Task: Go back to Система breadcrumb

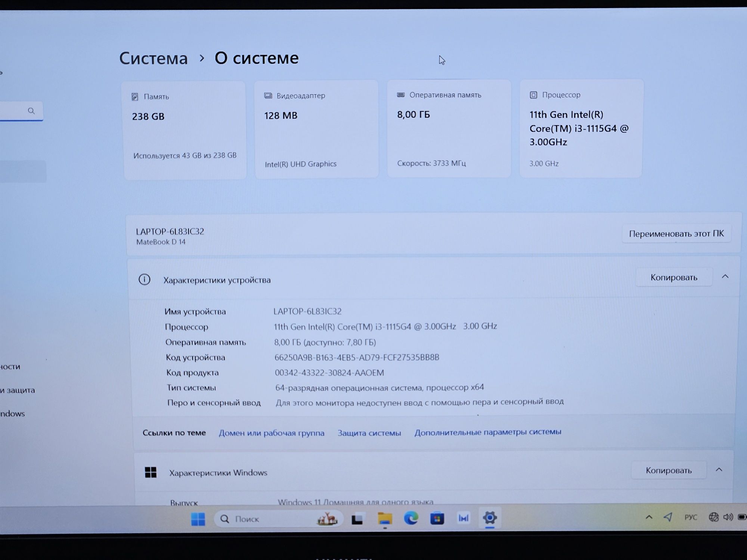Action: pos(154,59)
